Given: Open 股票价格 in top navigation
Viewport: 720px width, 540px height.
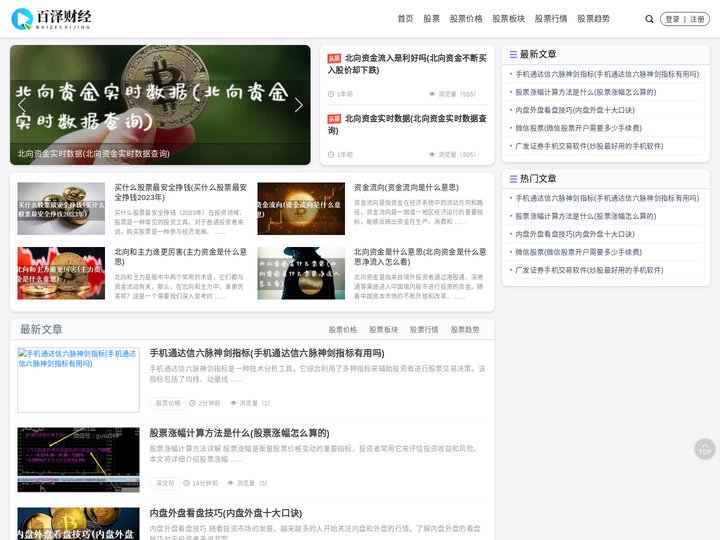Looking at the screenshot, I should coord(466,19).
